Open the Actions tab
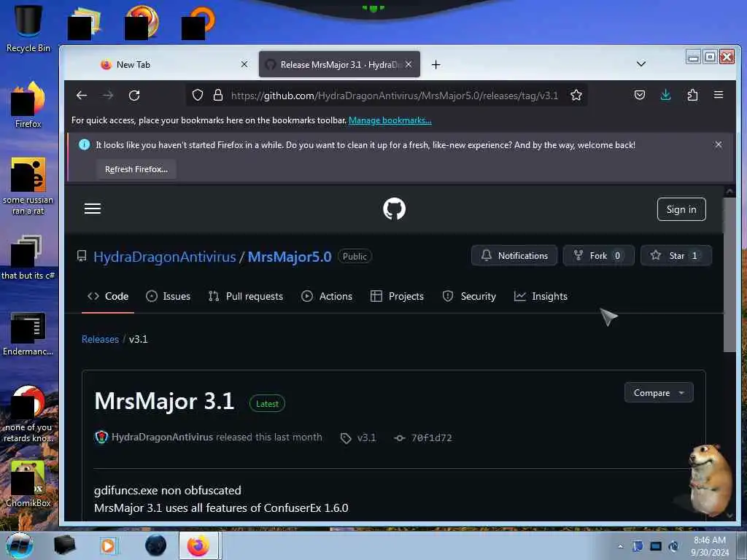The width and height of the screenshot is (747, 560). click(x=327, y=296)
